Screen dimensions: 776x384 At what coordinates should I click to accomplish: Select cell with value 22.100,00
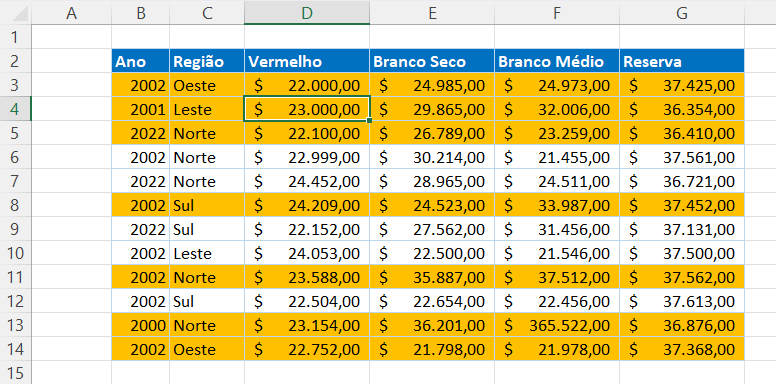pos(307,133)
